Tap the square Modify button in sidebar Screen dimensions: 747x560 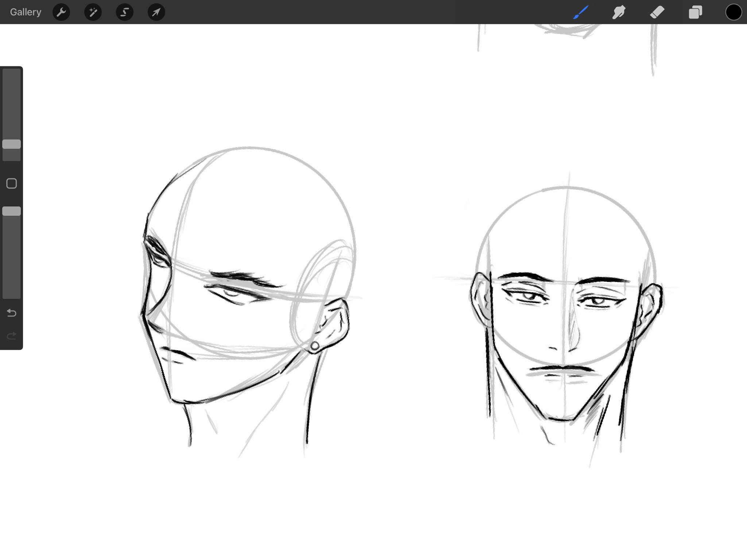click(12, 184)
